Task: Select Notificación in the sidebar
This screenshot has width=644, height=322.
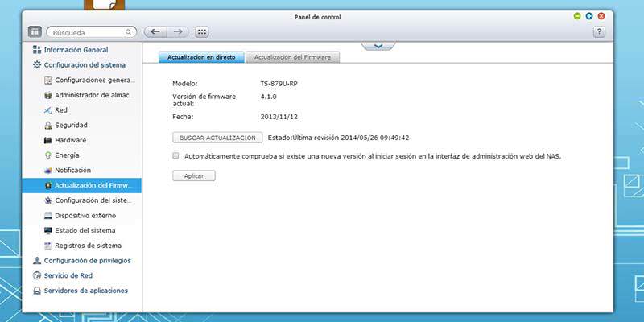Action: (72, 171)
